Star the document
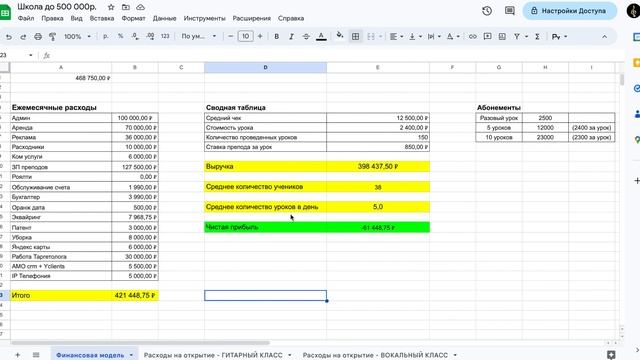Viewport: 640px width, 360px height. coord(111,7)
